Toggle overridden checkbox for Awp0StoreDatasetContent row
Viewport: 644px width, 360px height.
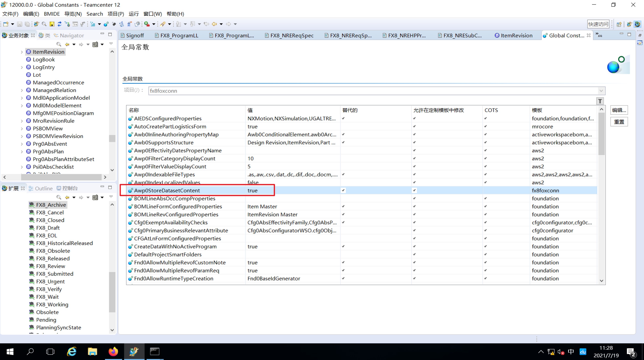[x=343, y=190]
